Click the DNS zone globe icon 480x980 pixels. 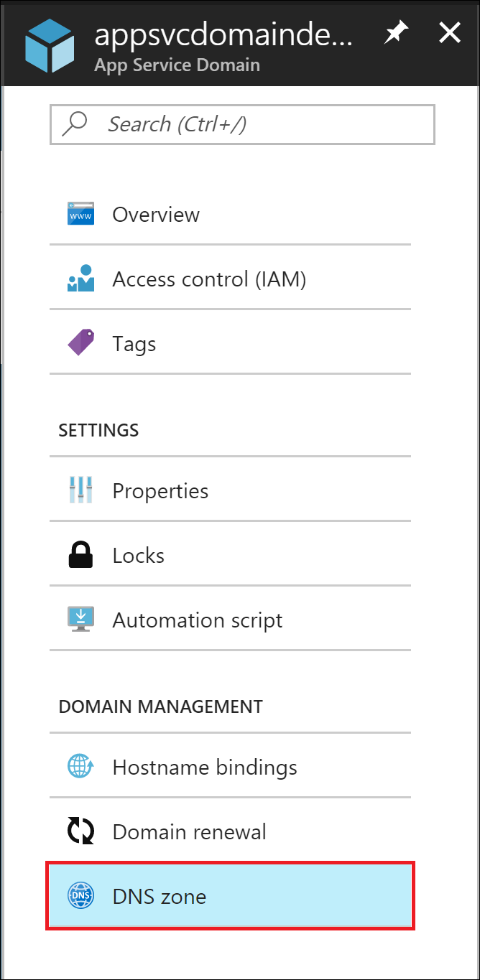point(80,896)
